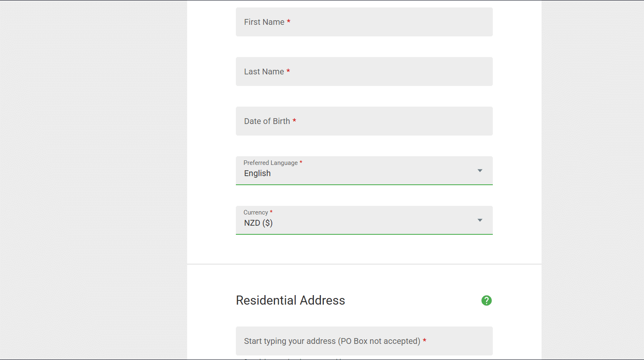Click the First Name placeholder text
644x360 pixels.
(x=264, y=22)
